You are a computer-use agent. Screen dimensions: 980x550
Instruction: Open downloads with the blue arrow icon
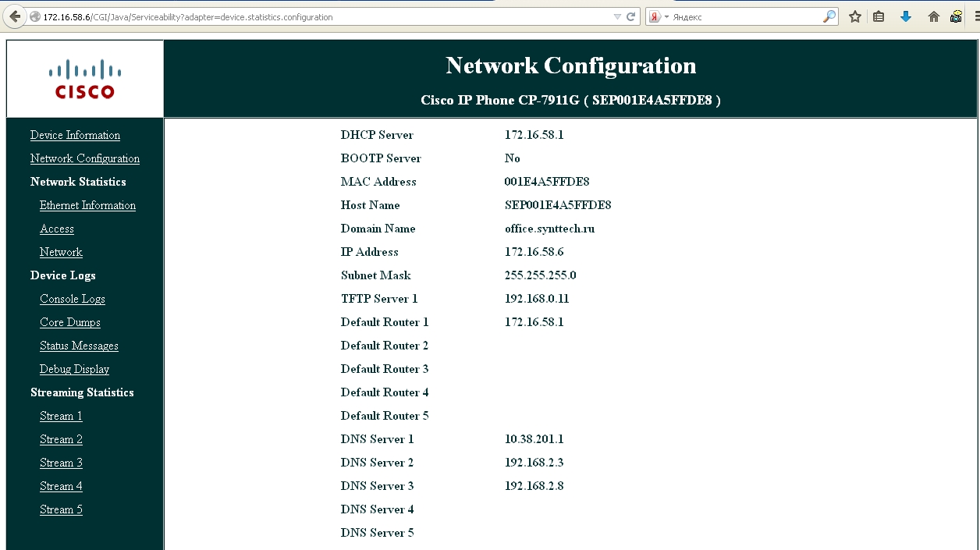906,16
